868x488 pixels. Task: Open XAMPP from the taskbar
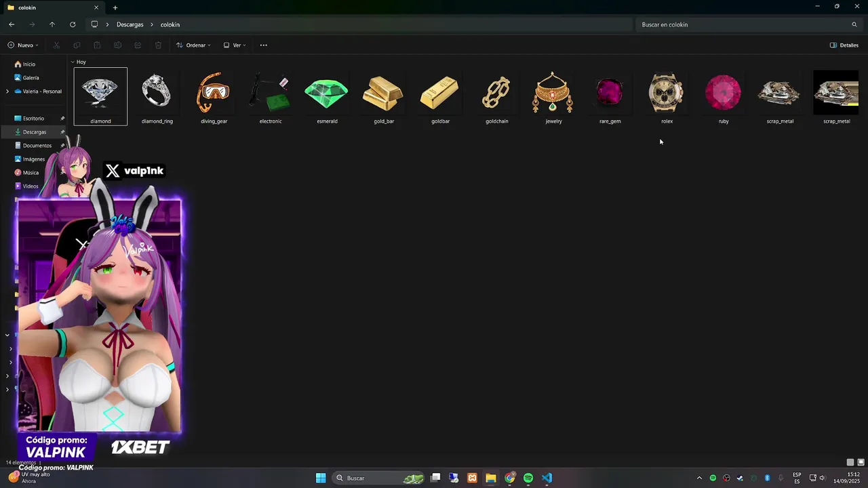[x=472, y=478]
